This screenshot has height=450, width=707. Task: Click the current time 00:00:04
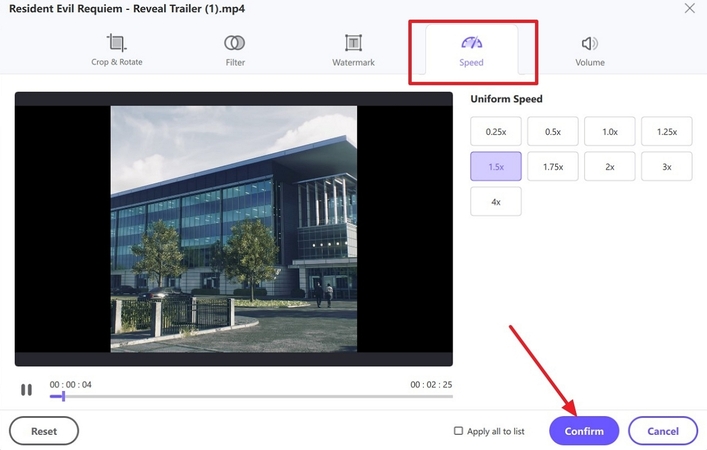(x=70, y=385)
